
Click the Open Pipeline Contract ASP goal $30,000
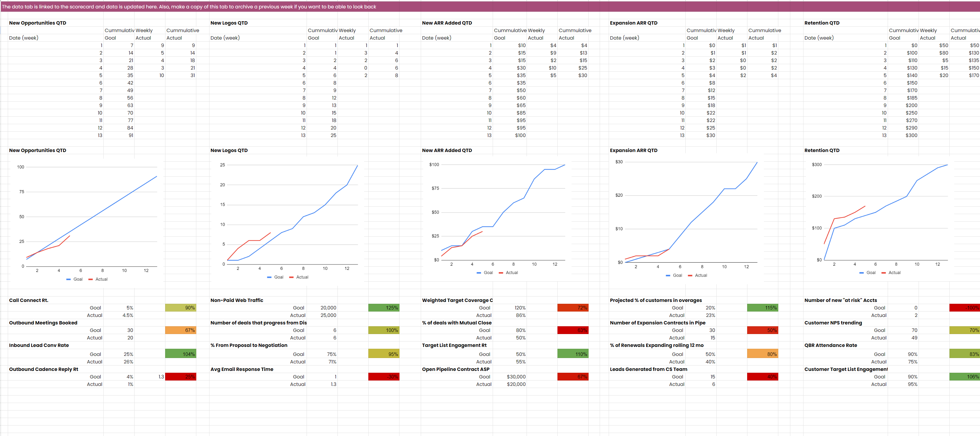click(x=516, y=377)
